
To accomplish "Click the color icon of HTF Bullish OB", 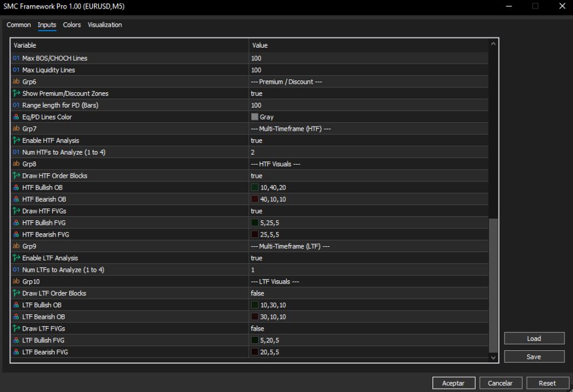I will [16, 188].
